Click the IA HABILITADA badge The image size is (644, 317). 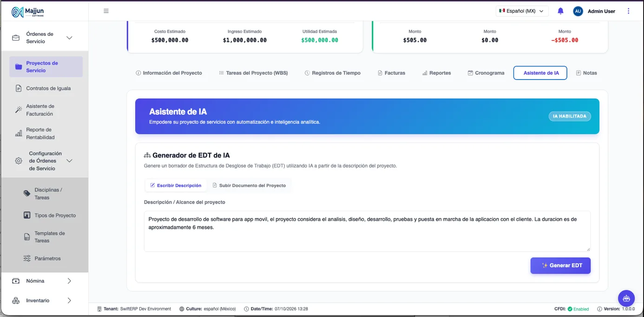(570, 116)
